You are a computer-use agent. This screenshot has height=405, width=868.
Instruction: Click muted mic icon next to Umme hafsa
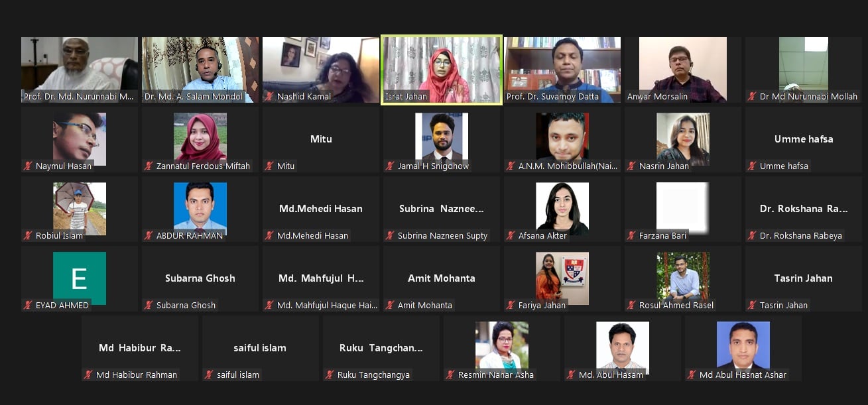click(752, 166)
